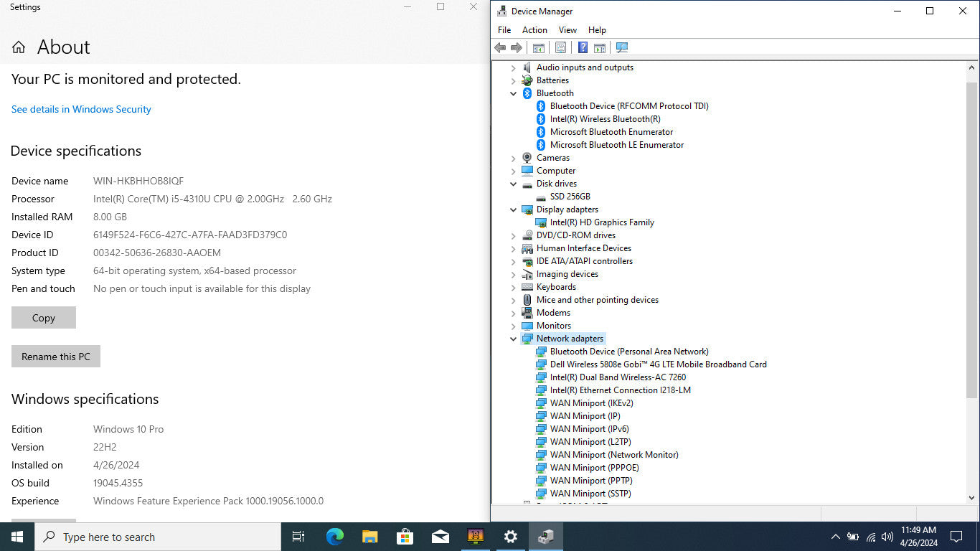Open Mail app from the taskbar
The width and height of the screenshot is (980, 551).
[x=440, y=537]
